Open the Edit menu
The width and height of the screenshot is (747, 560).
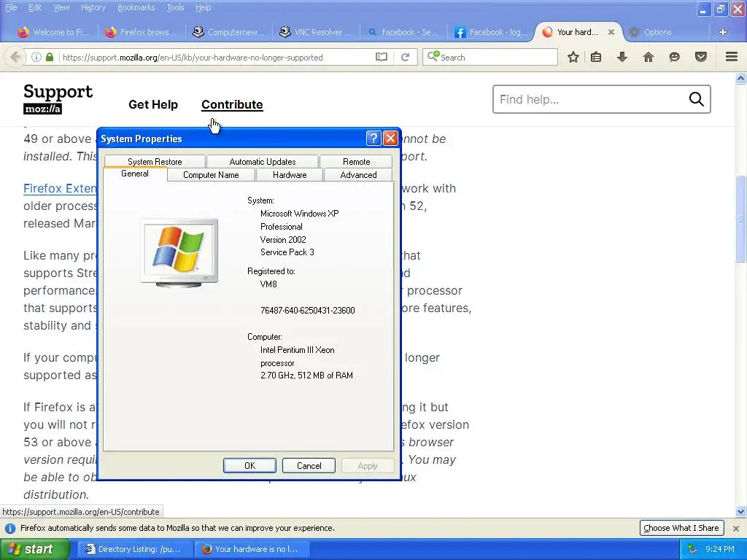(x=35, y=7)
